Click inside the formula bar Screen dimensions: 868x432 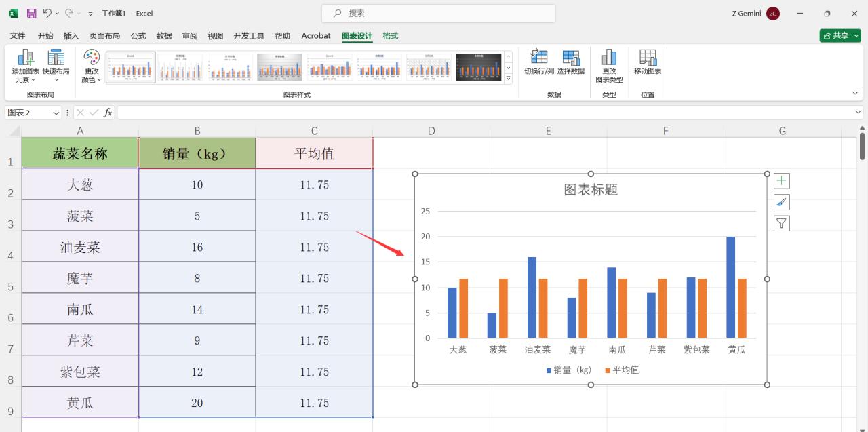point(485,113)
